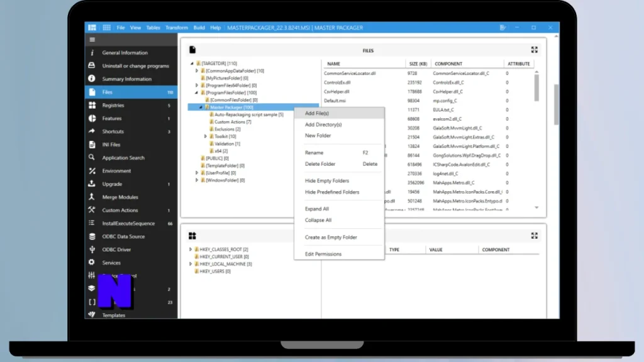Select the CommonServiceLocator.dll file row

click(428, 73)
